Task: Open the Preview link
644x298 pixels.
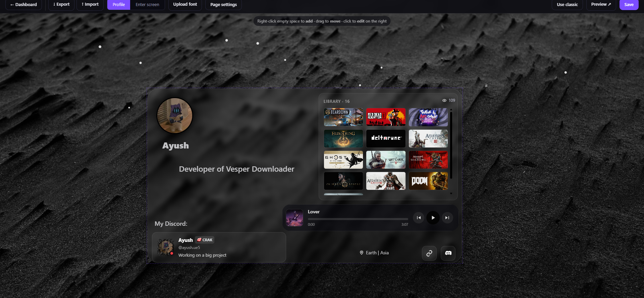Action: 601,5
